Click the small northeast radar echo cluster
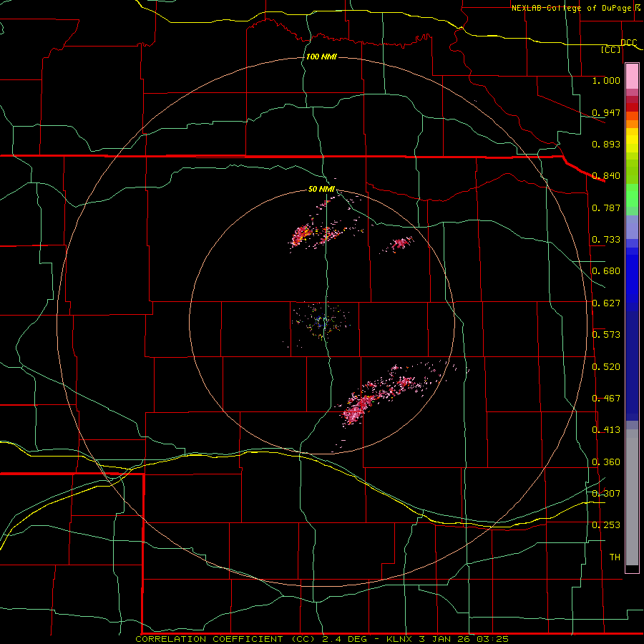644x644 pixels. click(401, 244)
